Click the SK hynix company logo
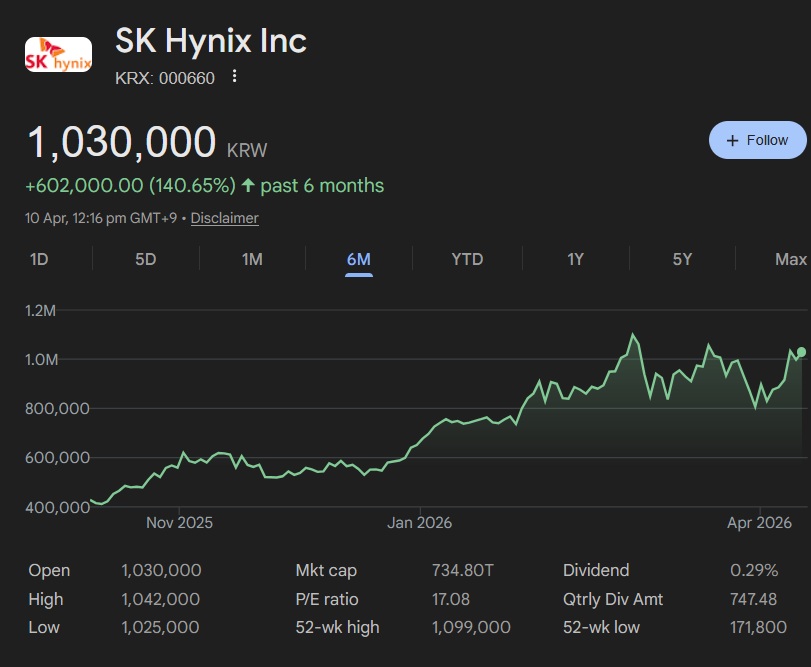811x667 pixels. tap(58, 54)
